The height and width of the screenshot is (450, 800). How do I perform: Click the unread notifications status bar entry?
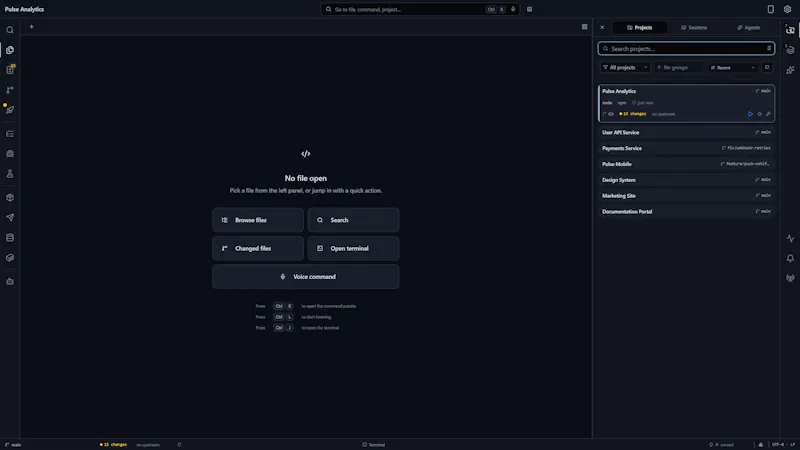click(721, 445)
